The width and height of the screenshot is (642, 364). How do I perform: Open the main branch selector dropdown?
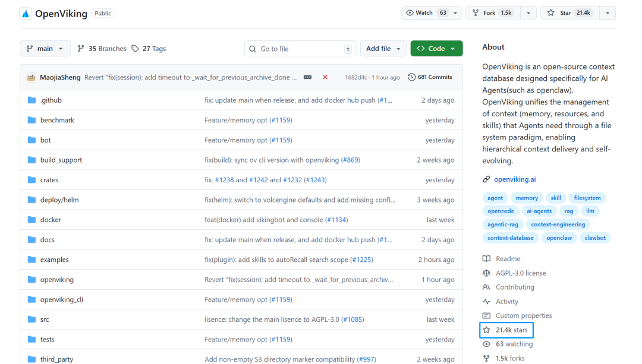click(x=45, y=49)
